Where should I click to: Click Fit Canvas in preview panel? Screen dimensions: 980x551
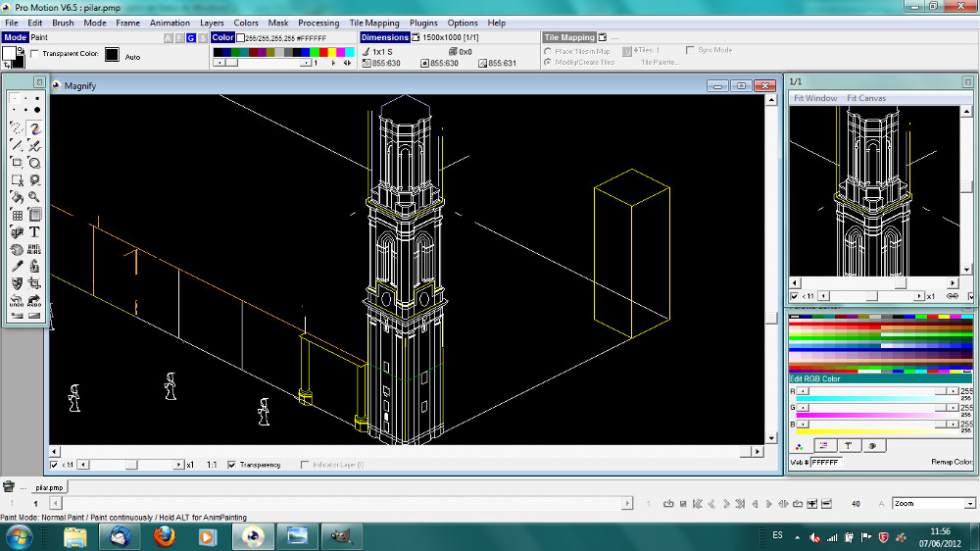tap(866, 98)
